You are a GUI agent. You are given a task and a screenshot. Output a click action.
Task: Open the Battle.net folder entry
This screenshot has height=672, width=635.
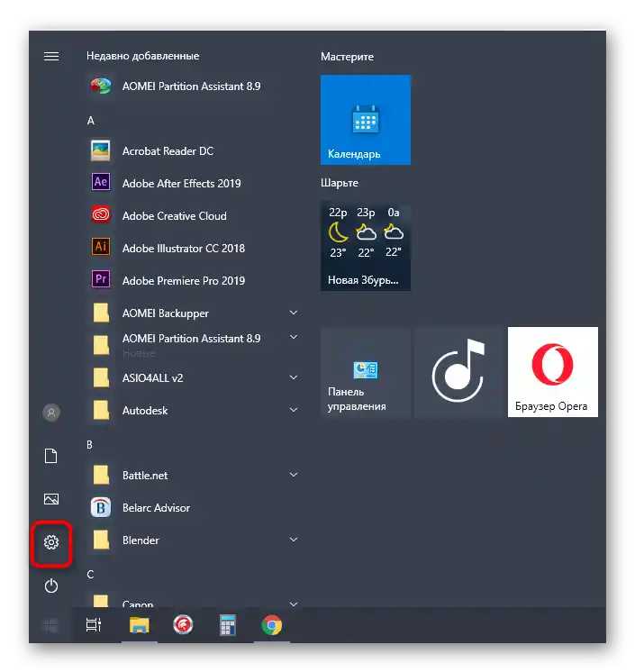pyautogui.click(x=192, y=476)
